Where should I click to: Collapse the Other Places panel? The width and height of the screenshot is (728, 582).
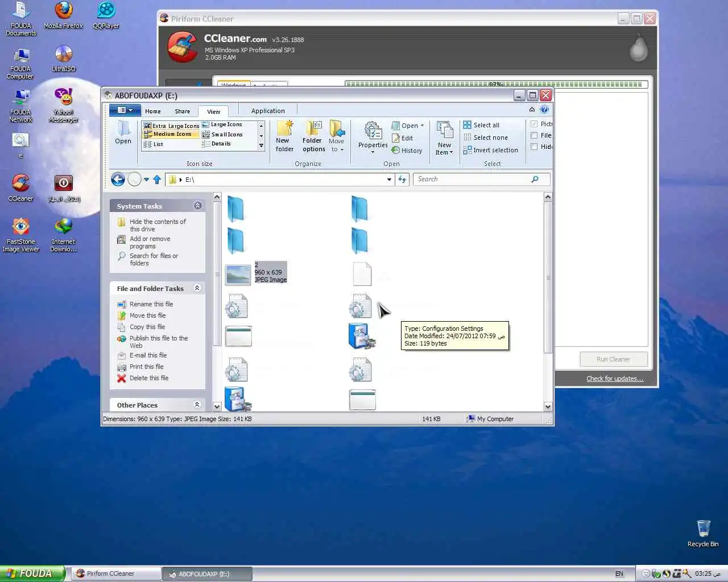coord(197,405)
